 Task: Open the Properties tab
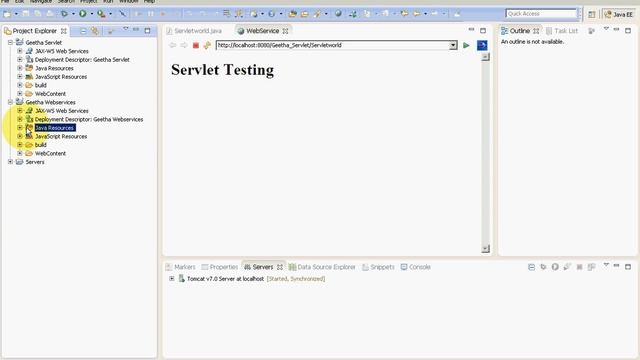[x=220, y=267]
